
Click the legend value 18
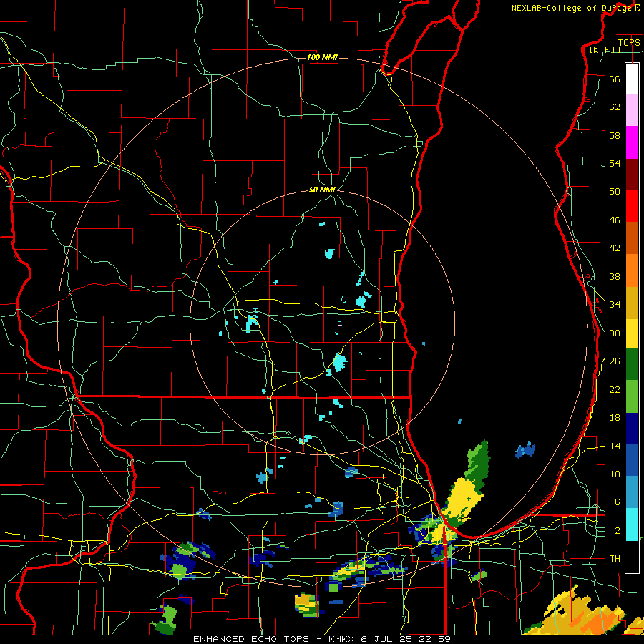(x=615, y=418)
